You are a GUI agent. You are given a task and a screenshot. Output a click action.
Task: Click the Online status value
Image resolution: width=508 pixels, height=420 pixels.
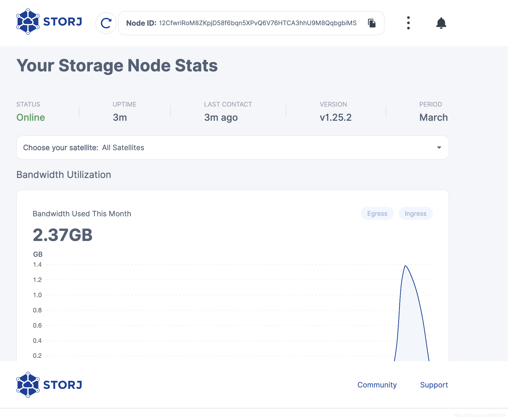tap(31, 117)
